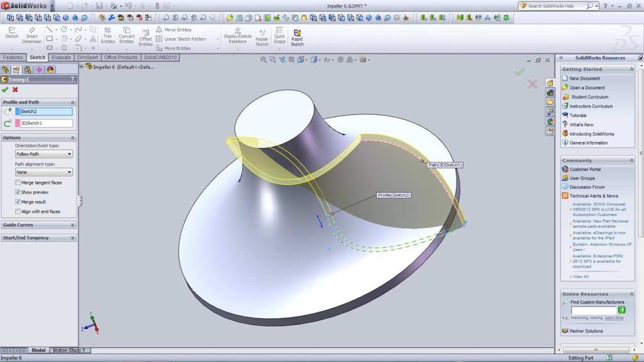Click the New Document link
The height and width of the screenshot is (362, 644).
(x=584, y=79)
